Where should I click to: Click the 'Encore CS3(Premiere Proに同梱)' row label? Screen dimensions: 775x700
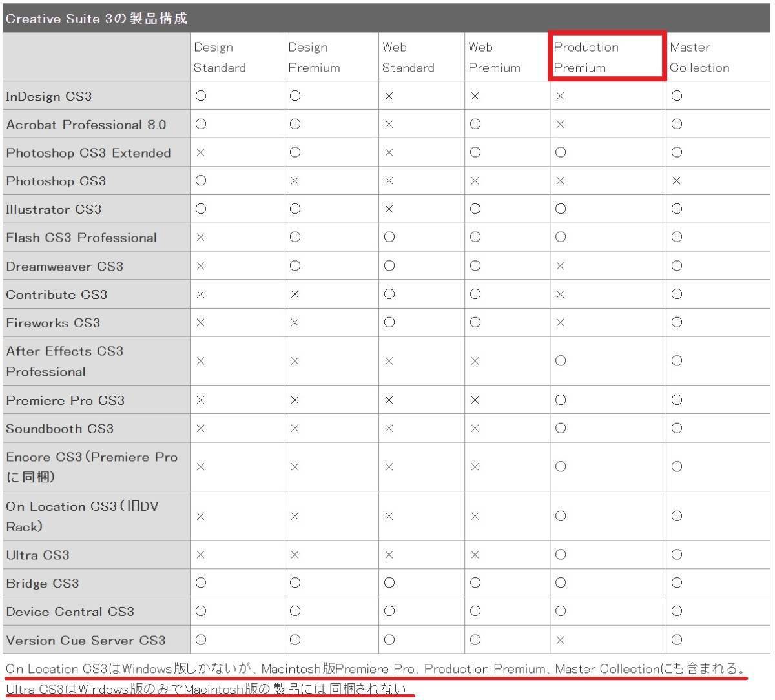coord(92,467)
